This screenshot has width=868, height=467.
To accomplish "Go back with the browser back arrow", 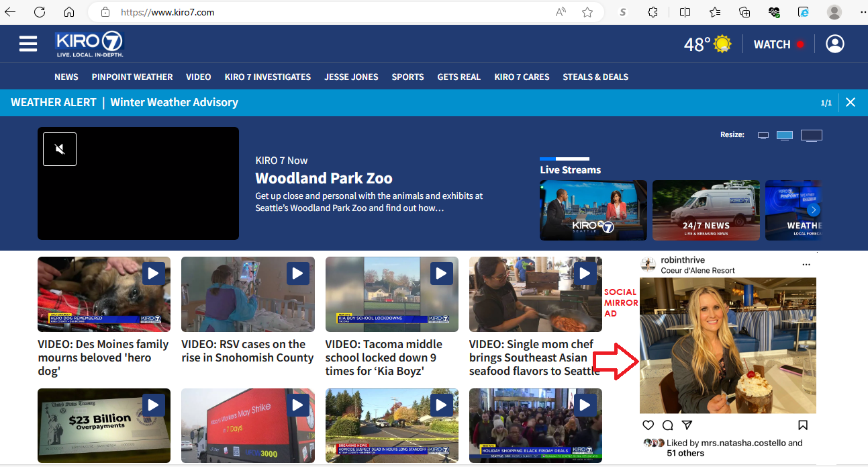I will (x=10, y=12).
